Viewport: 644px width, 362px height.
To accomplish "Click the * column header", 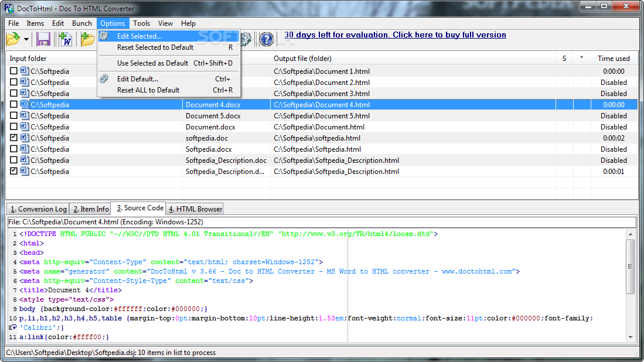I will [582, 58].
